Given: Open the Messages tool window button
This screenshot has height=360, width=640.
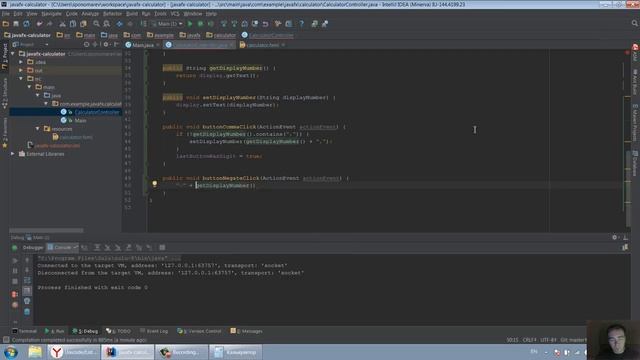Looking at the screenshot, I should coord(247,331).
